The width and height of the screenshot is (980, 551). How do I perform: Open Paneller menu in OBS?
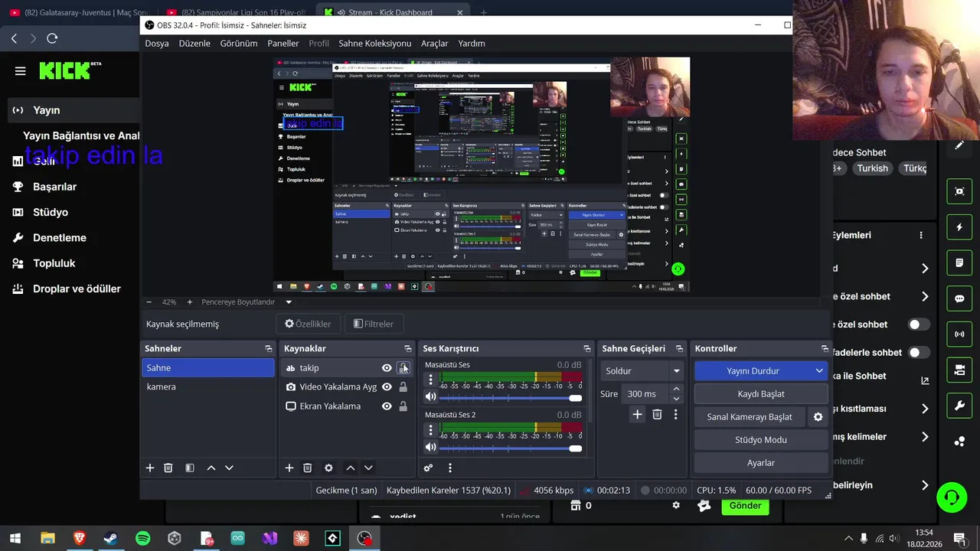click(283, 44)
